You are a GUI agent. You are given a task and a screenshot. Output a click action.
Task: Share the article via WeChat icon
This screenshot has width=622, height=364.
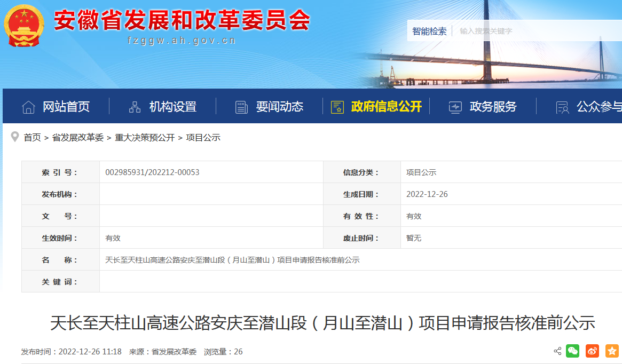573,351
